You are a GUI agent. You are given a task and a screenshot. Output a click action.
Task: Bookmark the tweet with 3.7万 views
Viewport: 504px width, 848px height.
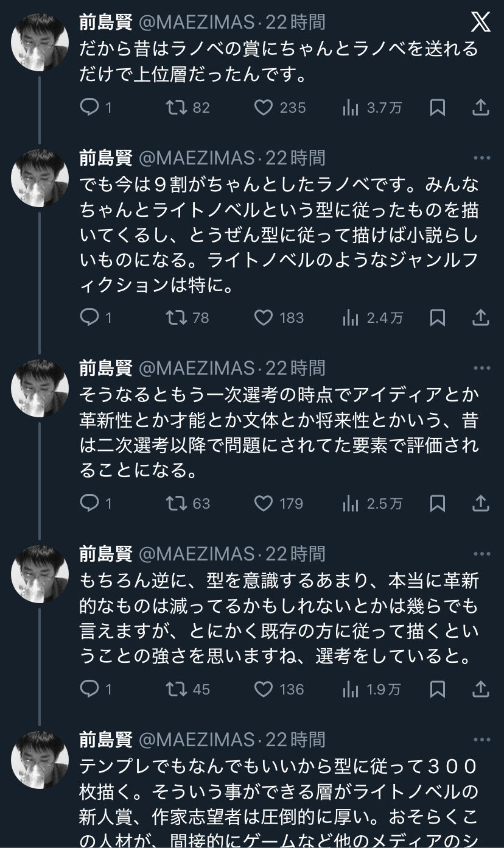click(x=437, y=108)
